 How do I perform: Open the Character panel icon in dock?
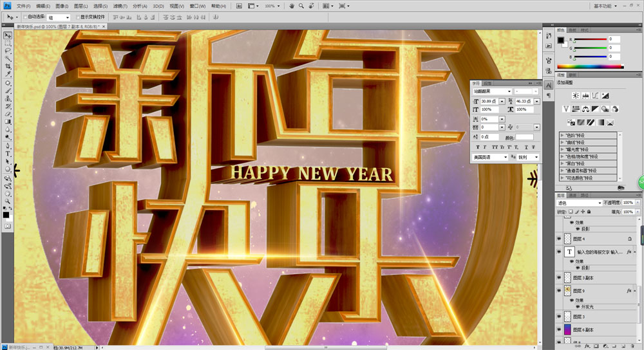click(548, 86)
